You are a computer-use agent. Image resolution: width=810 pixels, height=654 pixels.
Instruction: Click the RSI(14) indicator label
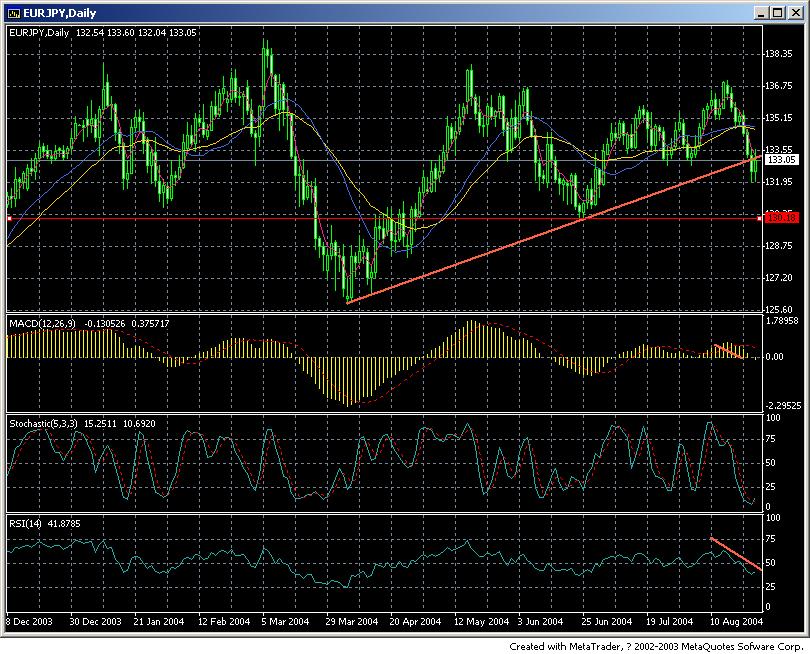click(28, 523)
